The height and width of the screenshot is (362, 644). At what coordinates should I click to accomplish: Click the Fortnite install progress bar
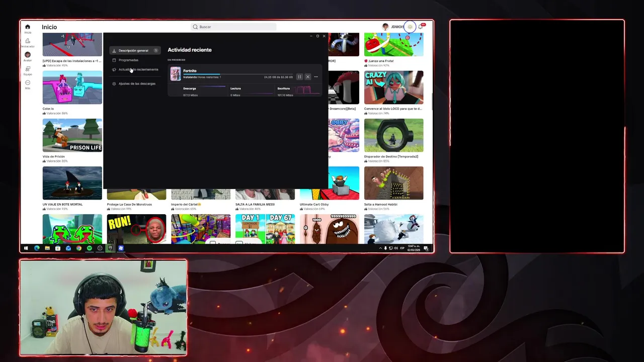click(x=237, y=74)
